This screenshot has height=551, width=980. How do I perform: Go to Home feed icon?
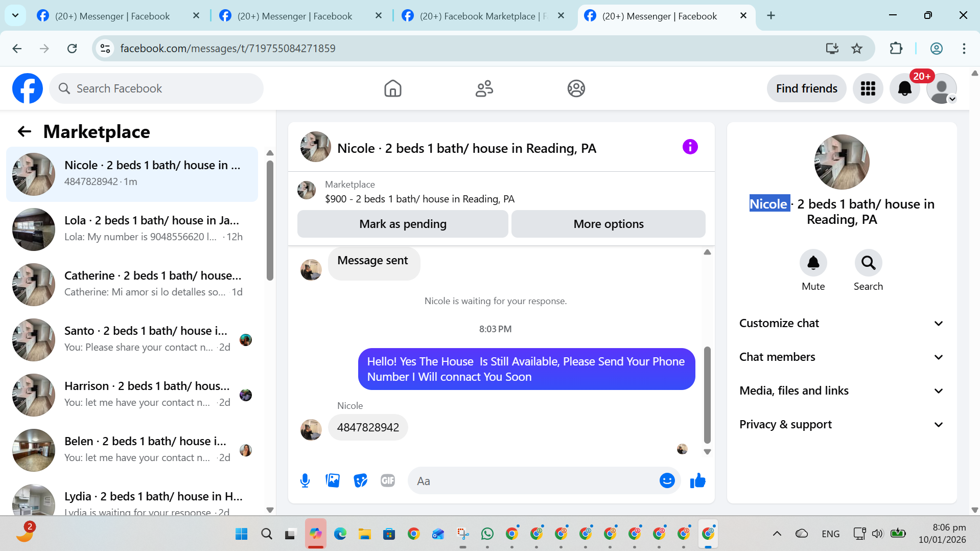(x=392, y=88)
